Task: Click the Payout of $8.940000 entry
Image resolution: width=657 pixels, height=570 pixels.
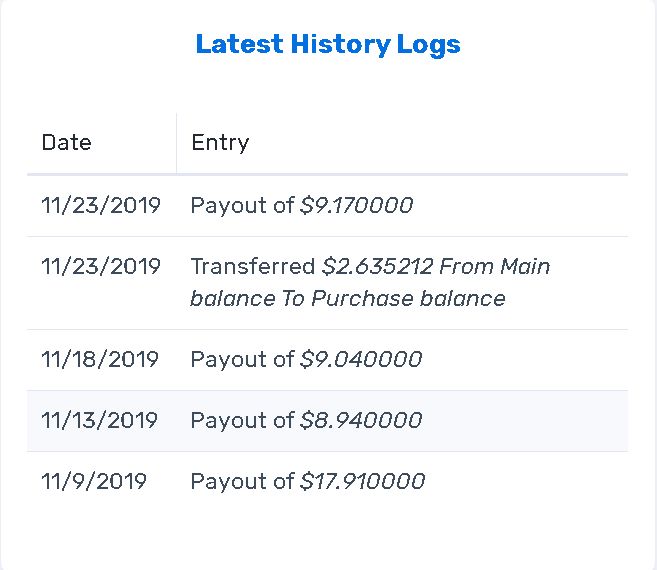Action: tap(306, 420)
